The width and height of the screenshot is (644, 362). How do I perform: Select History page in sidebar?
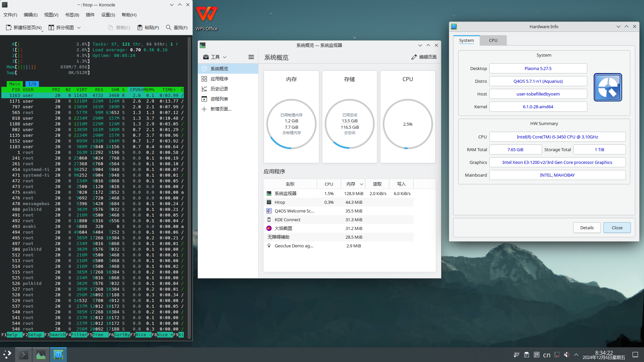click(x=228, y=89)
